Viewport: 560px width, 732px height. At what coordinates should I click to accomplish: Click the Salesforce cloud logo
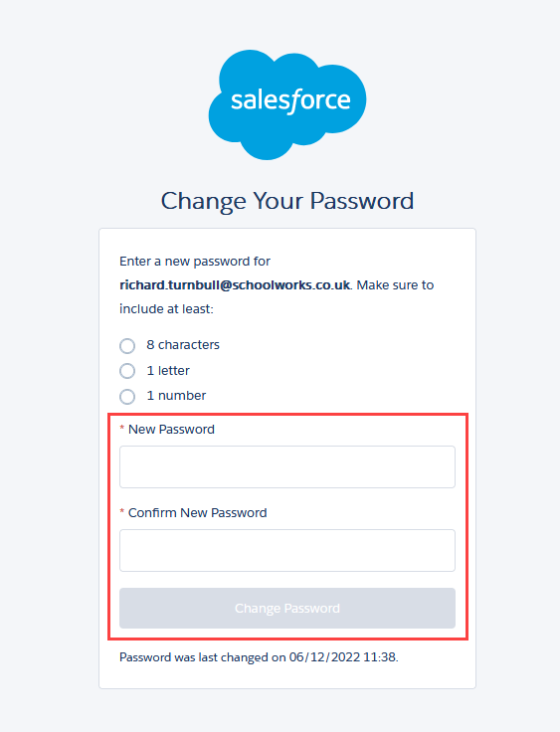click(287, 104)
